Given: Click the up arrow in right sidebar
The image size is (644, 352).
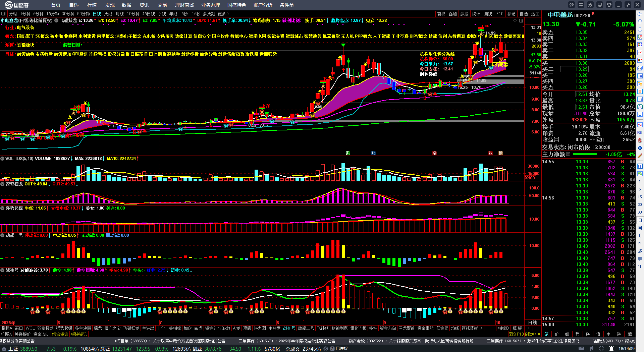Looking at the screenshot, I should [x=640, y=21].
